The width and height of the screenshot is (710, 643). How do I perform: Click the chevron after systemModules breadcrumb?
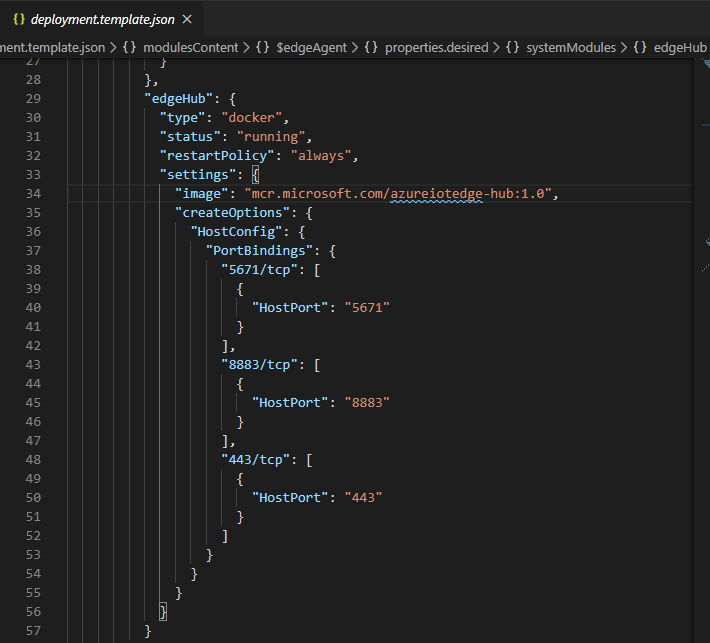(624, 48)
